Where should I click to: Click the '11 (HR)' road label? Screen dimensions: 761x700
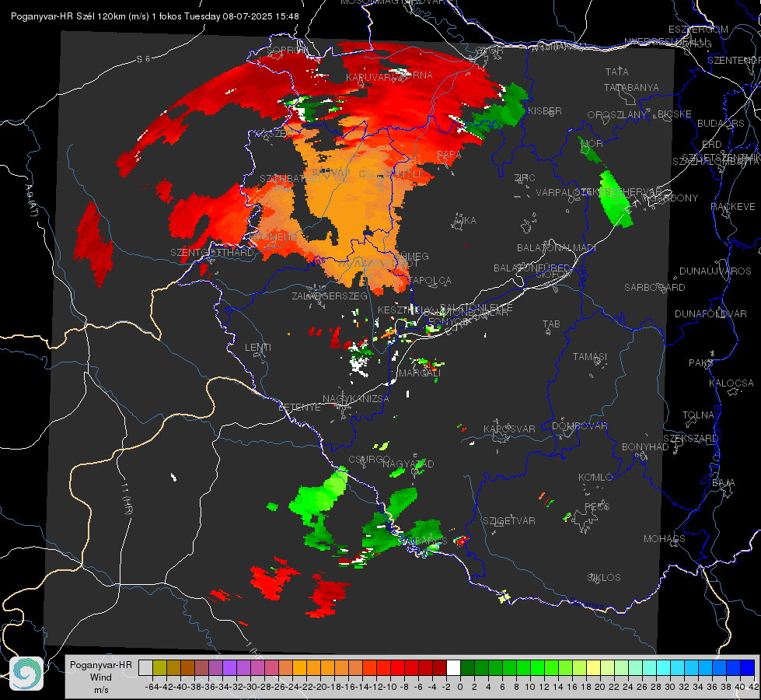point(127,498)
